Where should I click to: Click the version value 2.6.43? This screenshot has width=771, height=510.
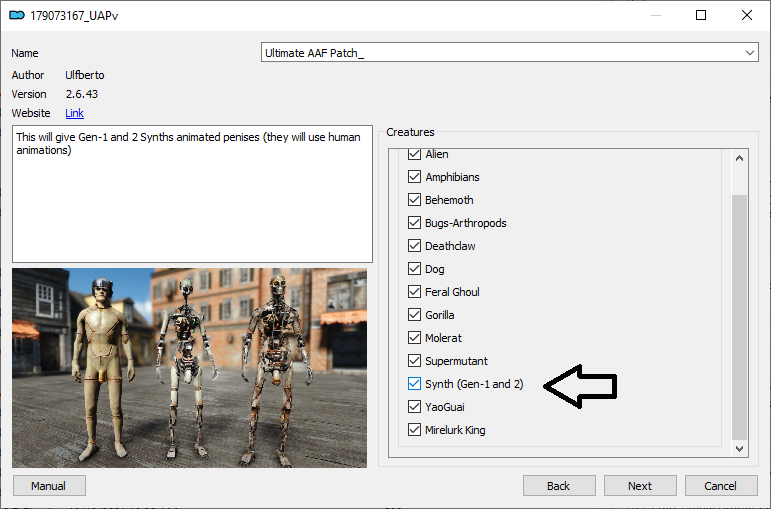tap(82, 94)
